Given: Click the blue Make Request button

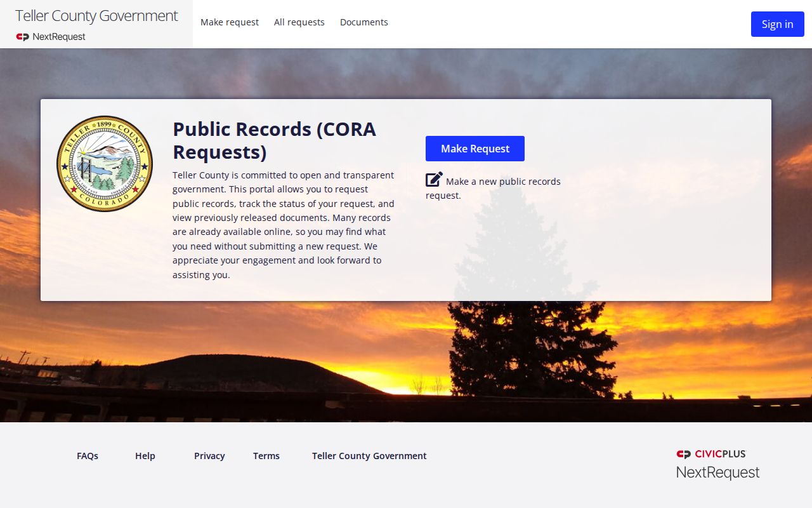Looking at the screenshot, I should click(475, 149).
